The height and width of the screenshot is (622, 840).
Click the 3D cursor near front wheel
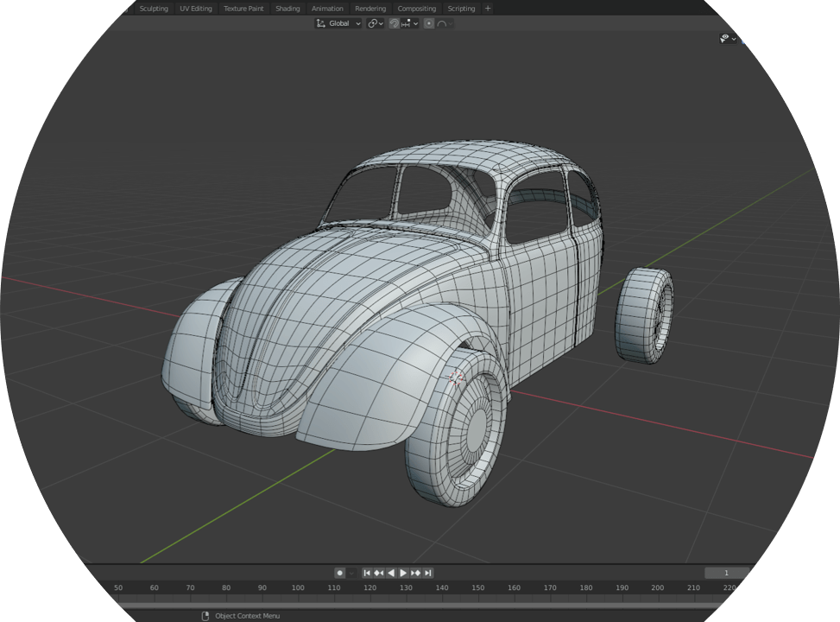coord(455,378)
